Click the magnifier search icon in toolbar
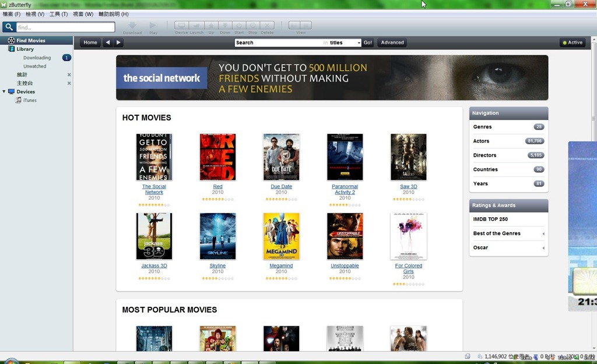The image size is (597, 364). [x=9, y=27]
